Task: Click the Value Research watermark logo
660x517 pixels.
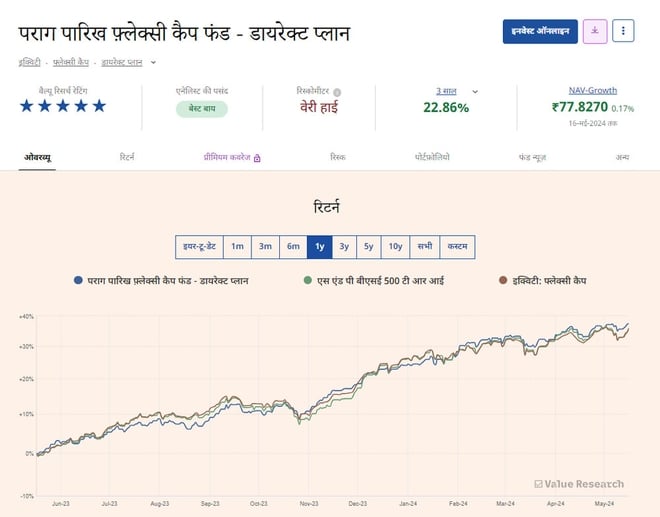Action: coord(579,484)
